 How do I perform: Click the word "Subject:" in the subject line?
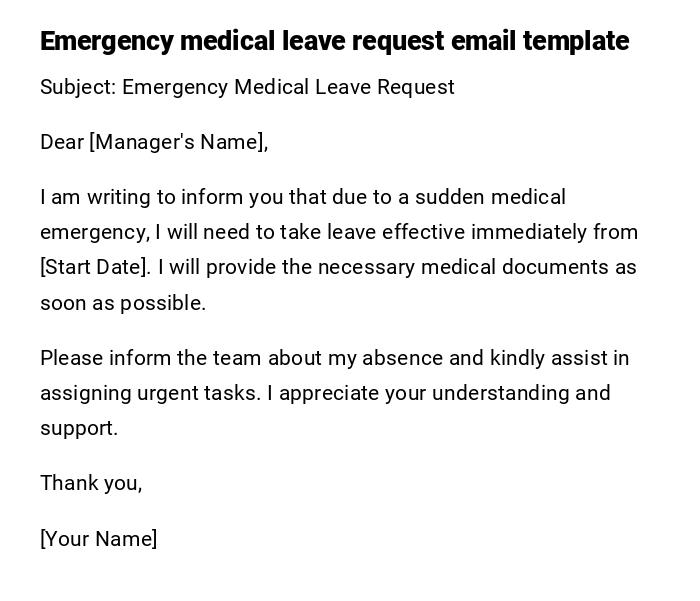(78, 87)
